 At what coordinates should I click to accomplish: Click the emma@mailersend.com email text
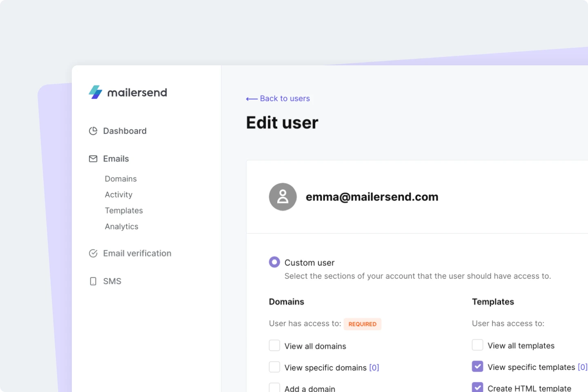click(372, 197)
